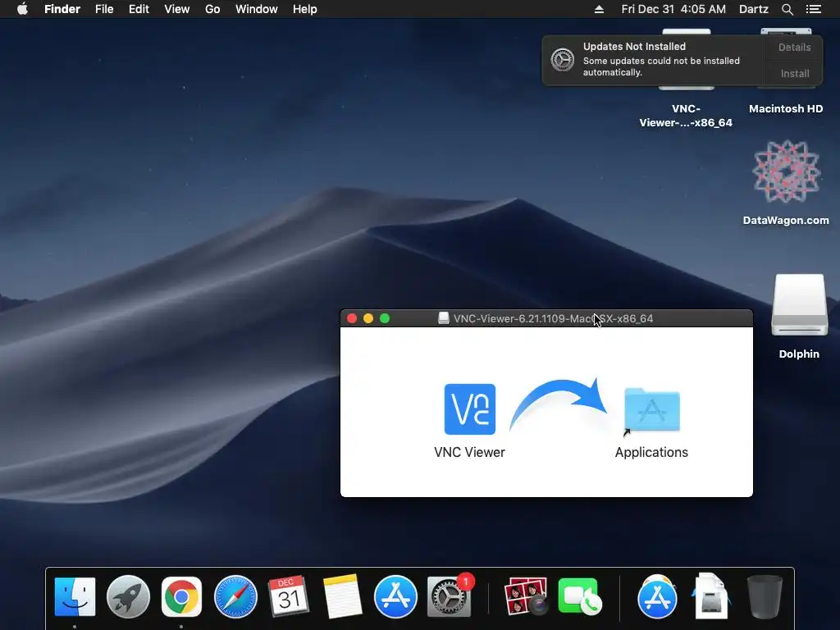Open the Edit menu

(139, 9)
